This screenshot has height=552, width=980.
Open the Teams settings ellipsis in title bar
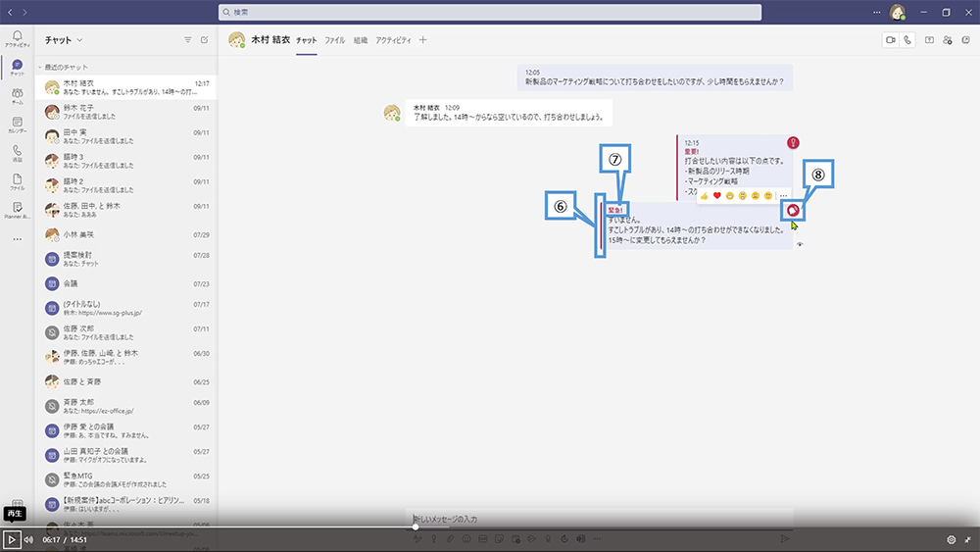click(x=877, y=12)
